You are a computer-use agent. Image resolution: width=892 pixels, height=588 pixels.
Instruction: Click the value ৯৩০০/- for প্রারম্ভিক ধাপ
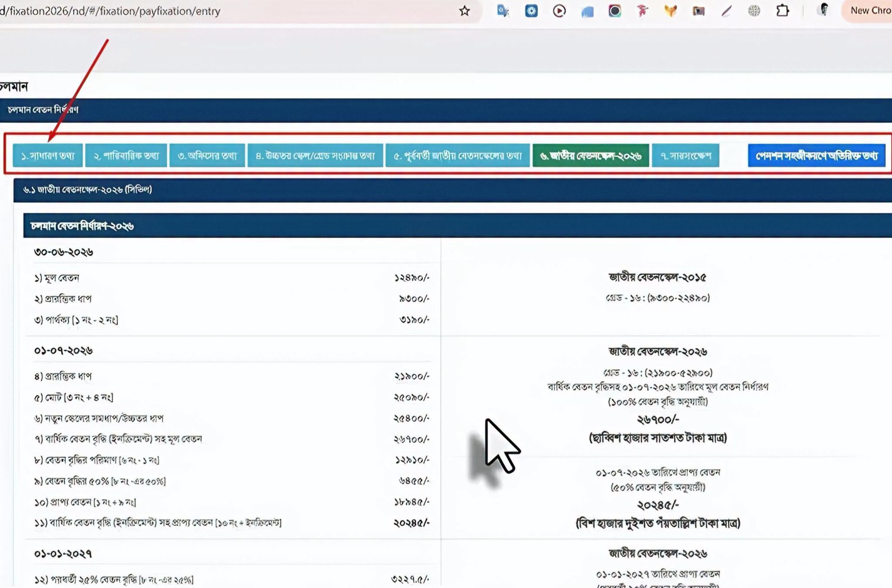click(x=414, y=299)
